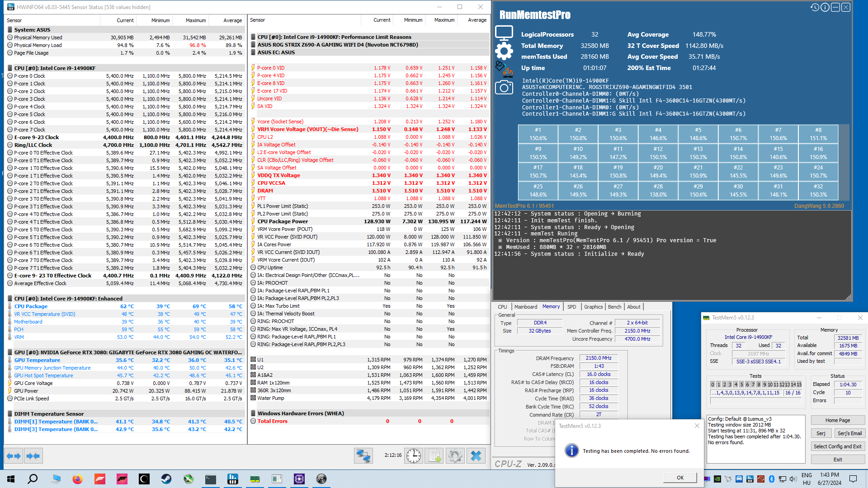Click Serj button in TestMem5
Viewport: 868px width, 488px height.
(821, 433)
